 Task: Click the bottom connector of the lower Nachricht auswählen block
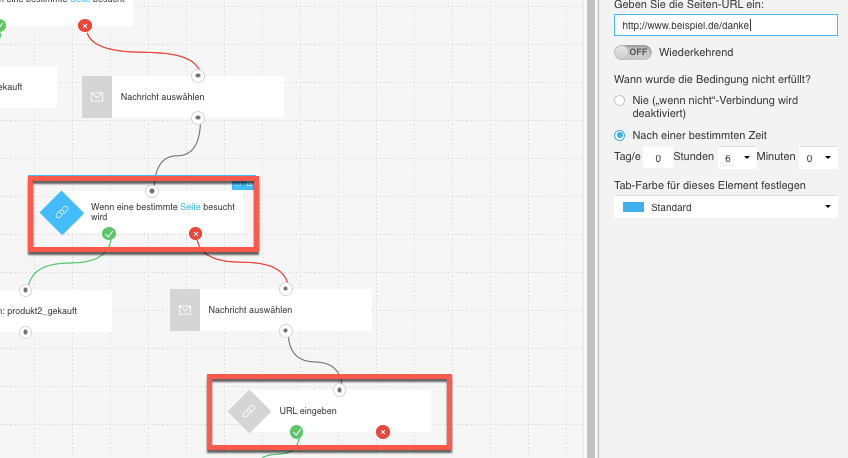286,330
